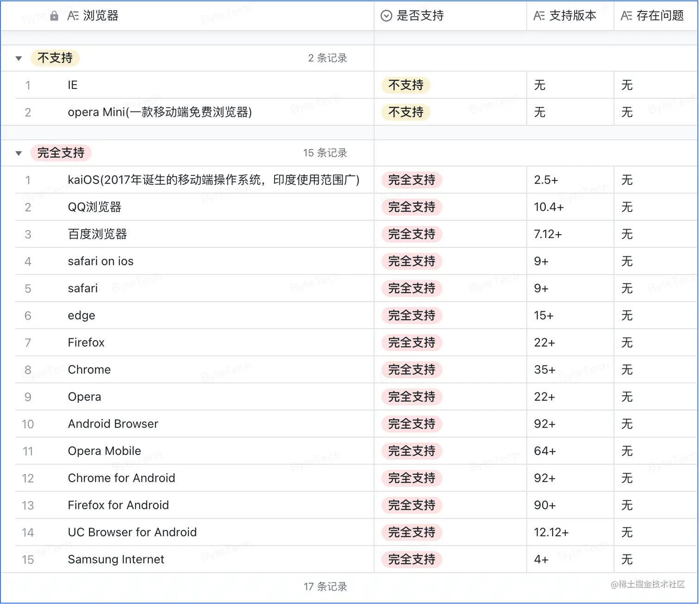Click row number 6 of edge
Image resolution: width=700 pixels, height=604 pixels.
point(28,316)
